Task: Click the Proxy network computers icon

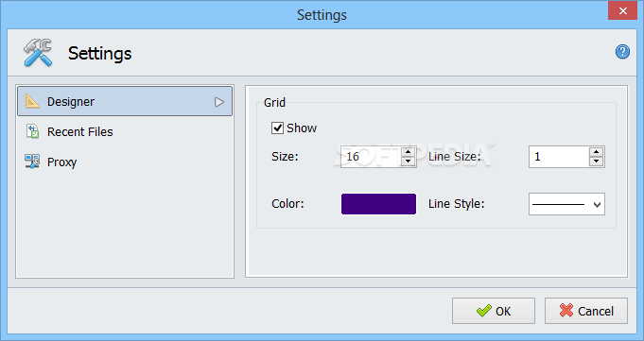Action: (32, 162)
